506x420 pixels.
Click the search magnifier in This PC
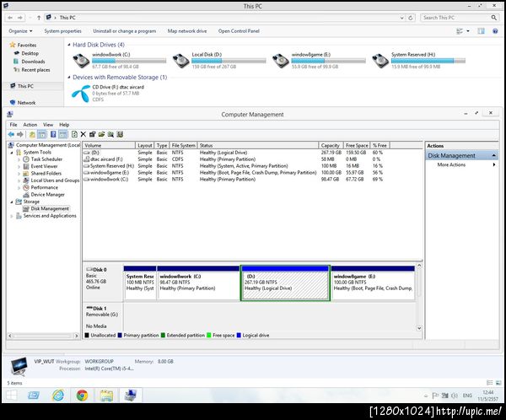pyautogui.click(x=493, y=18)
